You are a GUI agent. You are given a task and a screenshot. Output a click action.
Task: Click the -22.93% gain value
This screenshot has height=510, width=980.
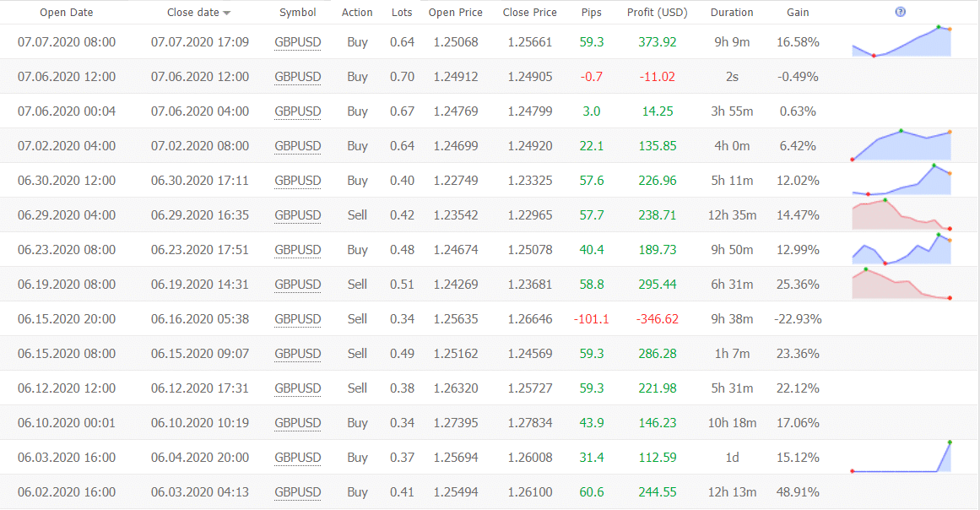click(799, 319)
